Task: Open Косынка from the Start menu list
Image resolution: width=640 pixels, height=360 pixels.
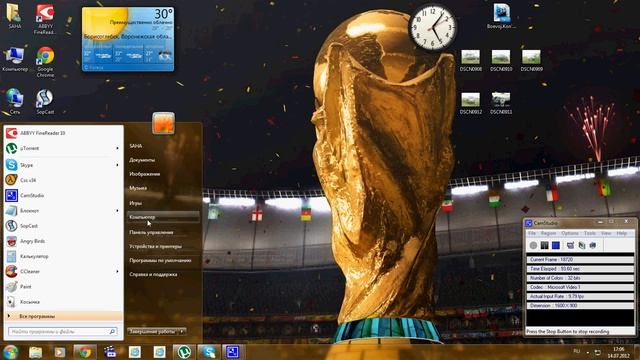Action: (x=63, y=302)
